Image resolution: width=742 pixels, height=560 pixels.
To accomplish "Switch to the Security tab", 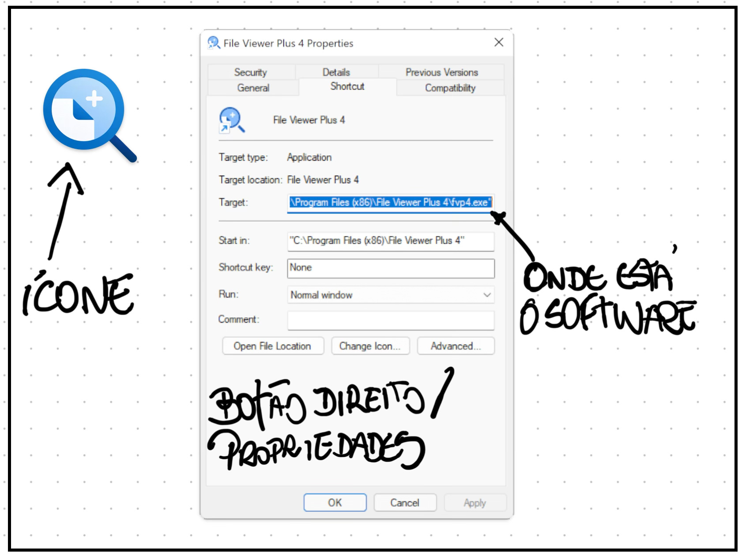I will pos(250,72).
